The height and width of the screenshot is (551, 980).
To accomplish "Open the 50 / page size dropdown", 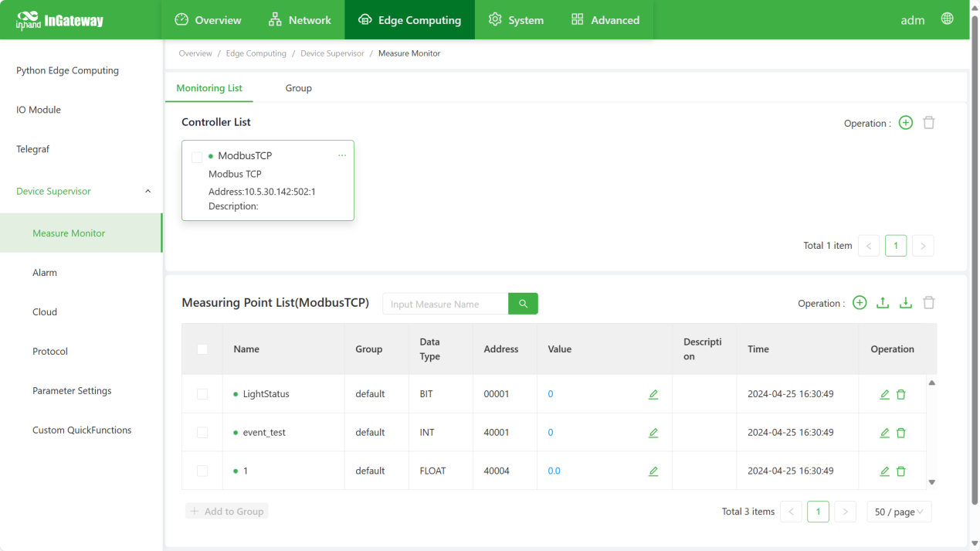I will click(x=899, y=512).
